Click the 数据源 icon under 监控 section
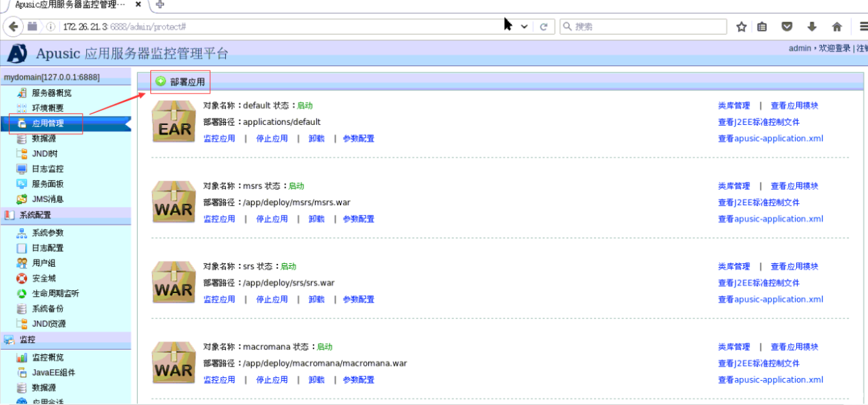This screenshot has width=868, height=405. point(22,388)
